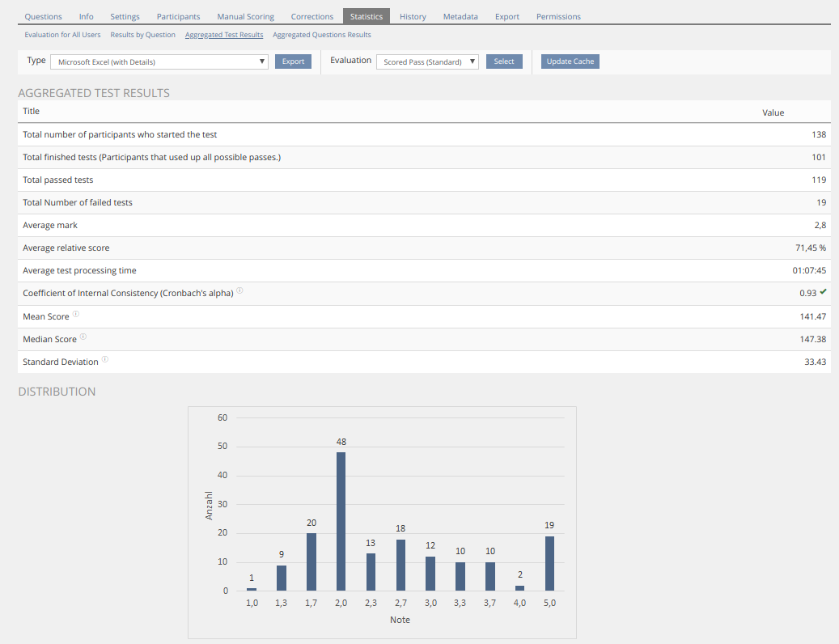Click the Mean Score info icon

[x=76, y=315]
